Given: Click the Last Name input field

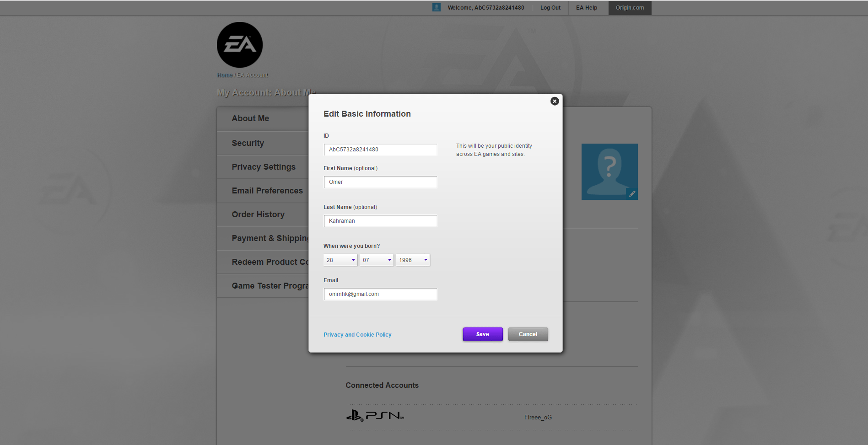Looking at the screenshot, I should [380, 221].
